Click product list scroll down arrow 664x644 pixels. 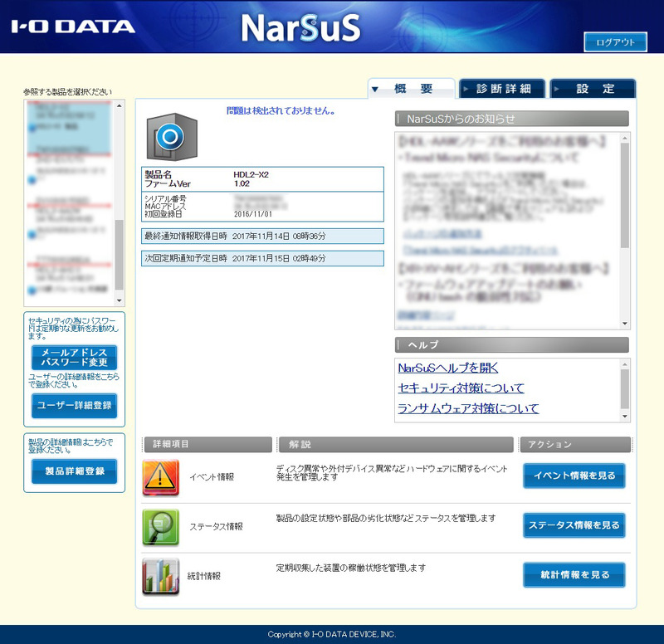click(x=120, y=300)
